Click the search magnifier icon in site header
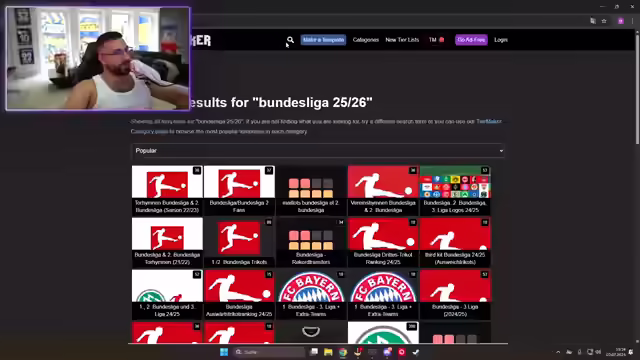This screenshot has width=640, height=360. coord(290,40)
